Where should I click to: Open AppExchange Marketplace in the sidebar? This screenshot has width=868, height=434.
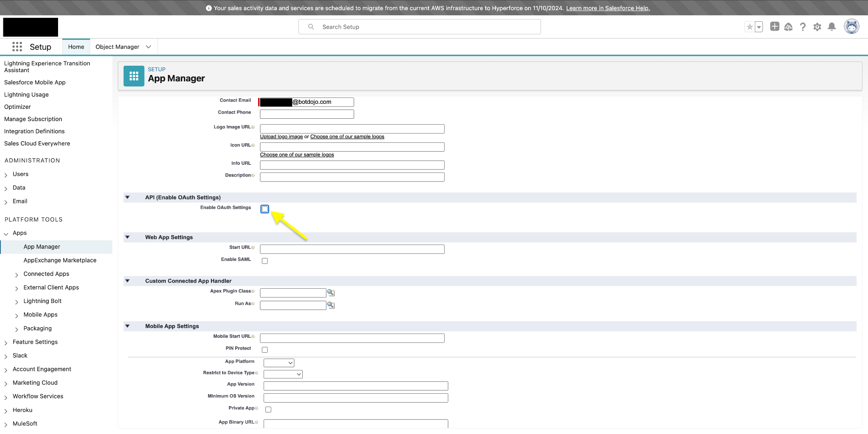(x=60, y=260)
